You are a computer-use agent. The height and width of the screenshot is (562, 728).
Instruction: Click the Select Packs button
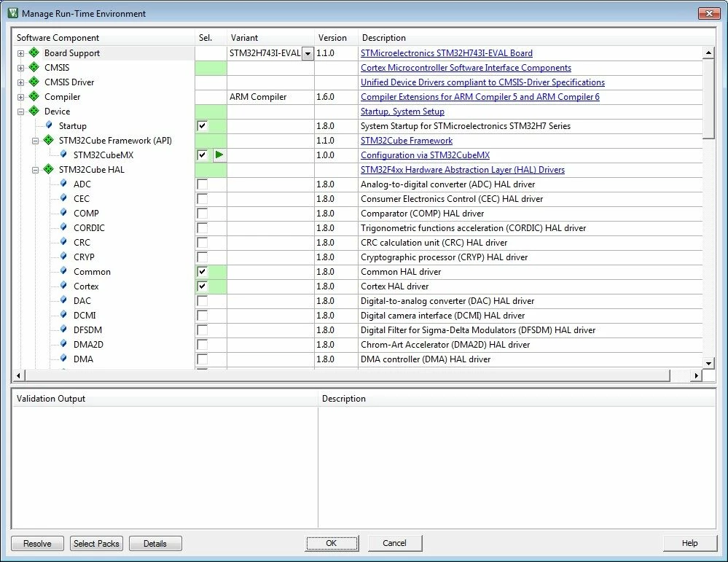(x=97, y=544)
